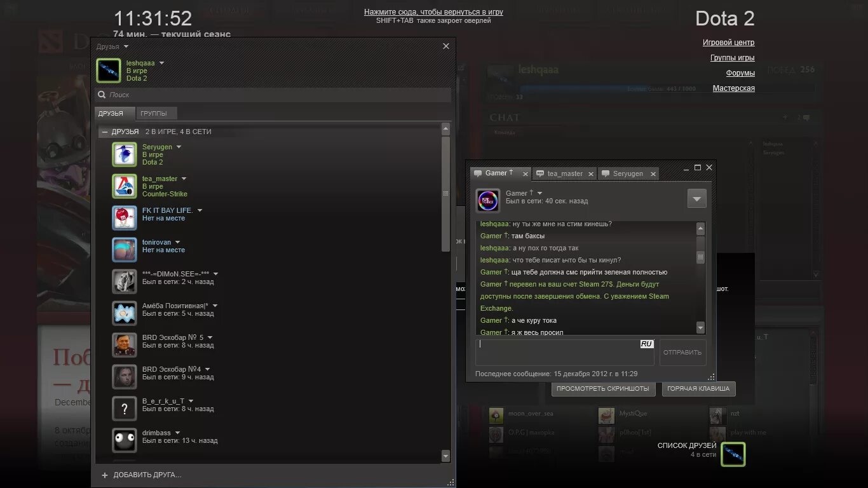The width and height of the screenshot is (868, 488).
Task: Click BRD Эскобар №4 avatar
Action: tap(125, 377)
